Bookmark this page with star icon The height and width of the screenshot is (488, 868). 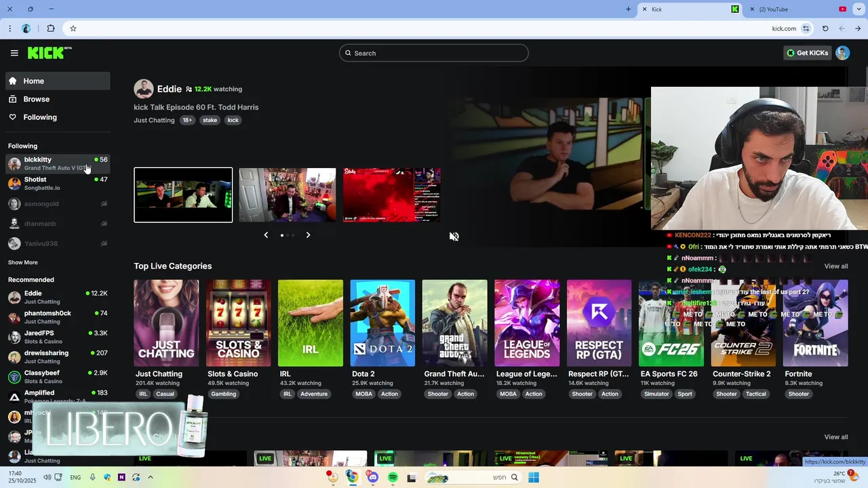[73, 28]
